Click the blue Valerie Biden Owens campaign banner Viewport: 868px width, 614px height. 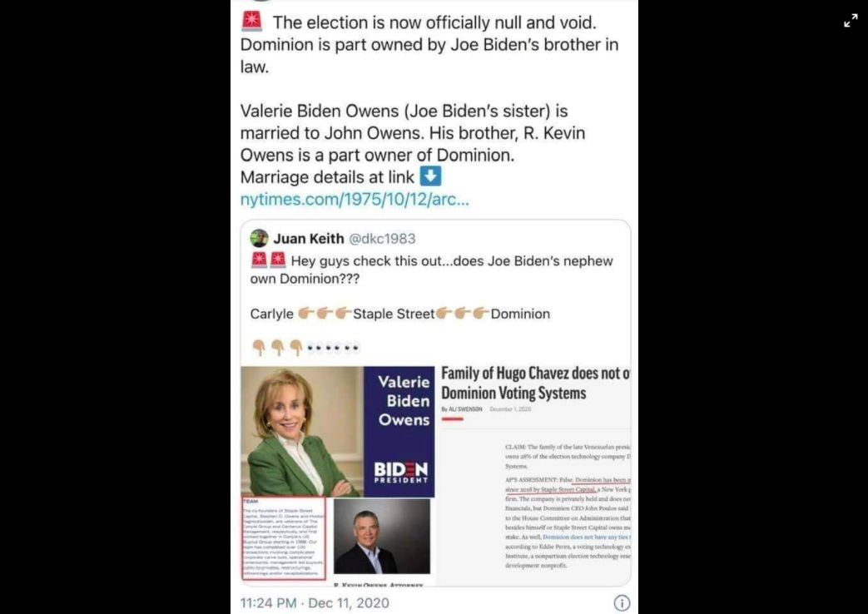(399, 431)
